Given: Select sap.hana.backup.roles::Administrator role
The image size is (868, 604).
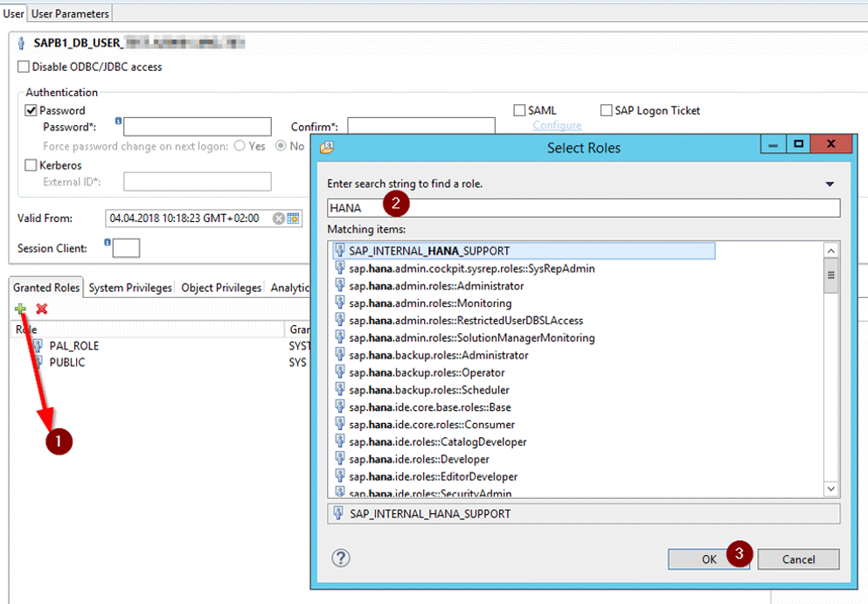Looking at the screenshot, I should (439, 355).
